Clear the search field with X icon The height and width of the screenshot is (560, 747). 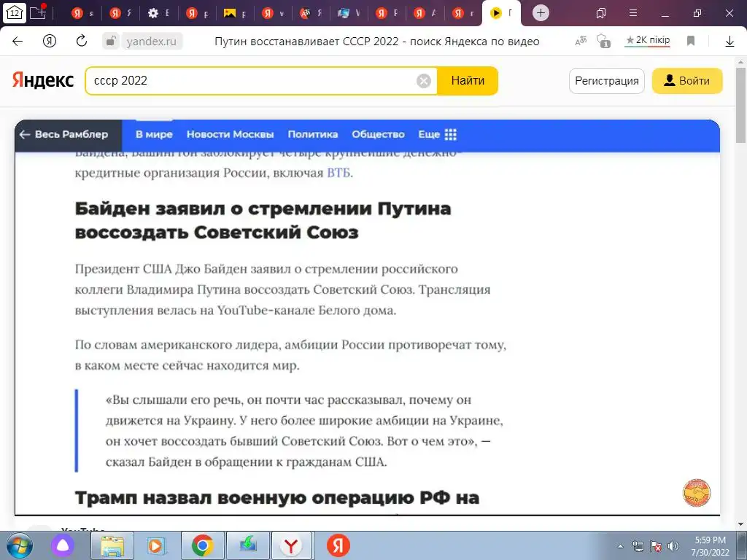coord(424,81)
